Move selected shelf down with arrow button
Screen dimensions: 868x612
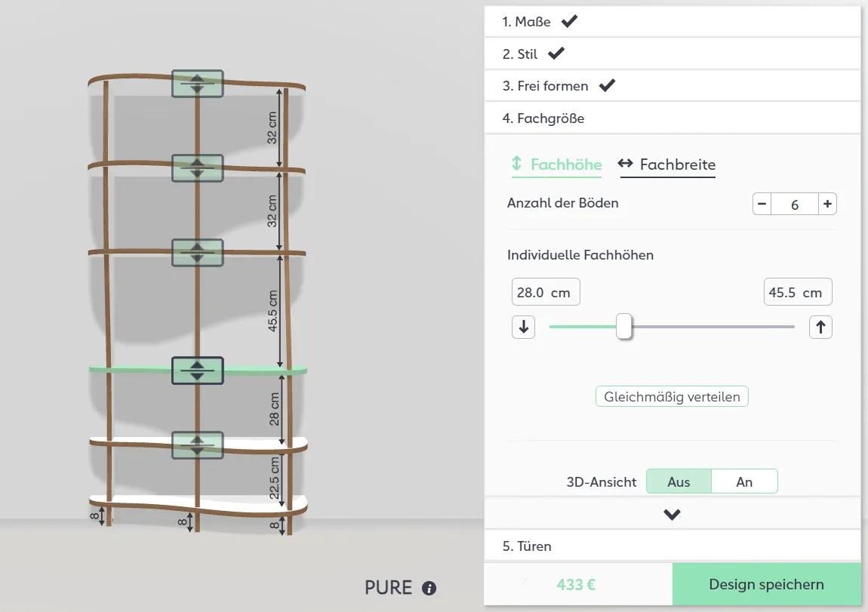pyautogui.click(x=524, y=327)
